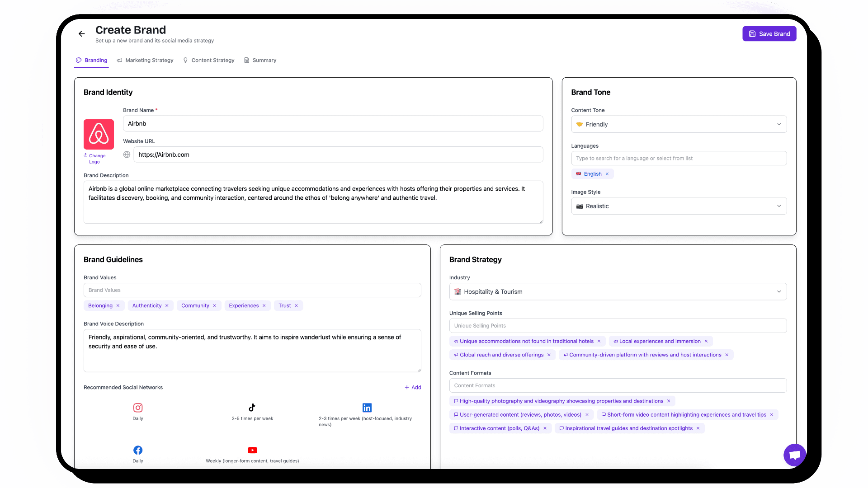The width and height of the screenshot is (868, 488).
Task: Remove the English language tag
Action: coord(607,174)
